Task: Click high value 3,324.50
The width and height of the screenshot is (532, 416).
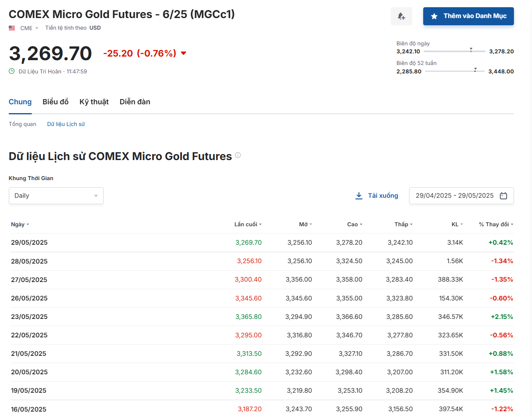Action: point(349,261)
